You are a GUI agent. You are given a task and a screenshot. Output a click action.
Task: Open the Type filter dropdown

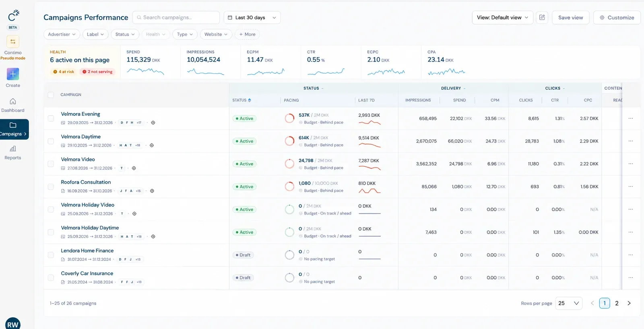(185, 34)
